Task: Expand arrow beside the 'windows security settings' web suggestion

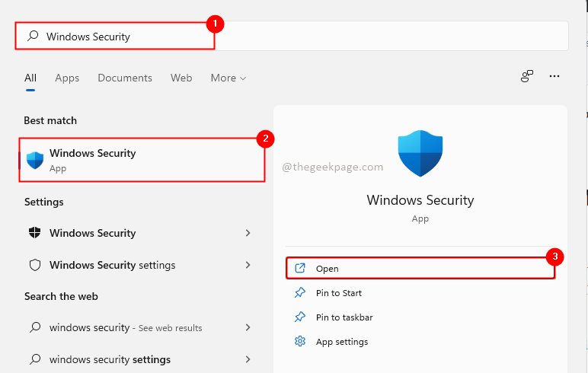Action: click(x=248, y=359)
